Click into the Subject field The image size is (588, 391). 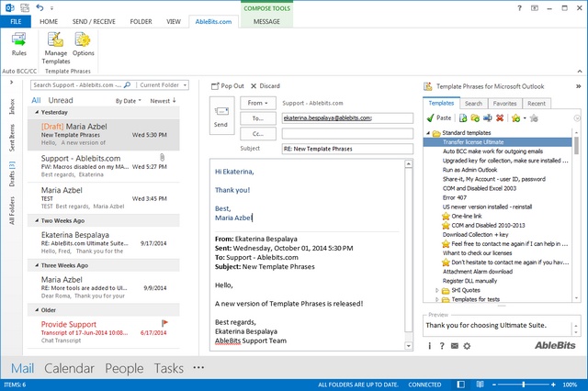coord(347,149)
